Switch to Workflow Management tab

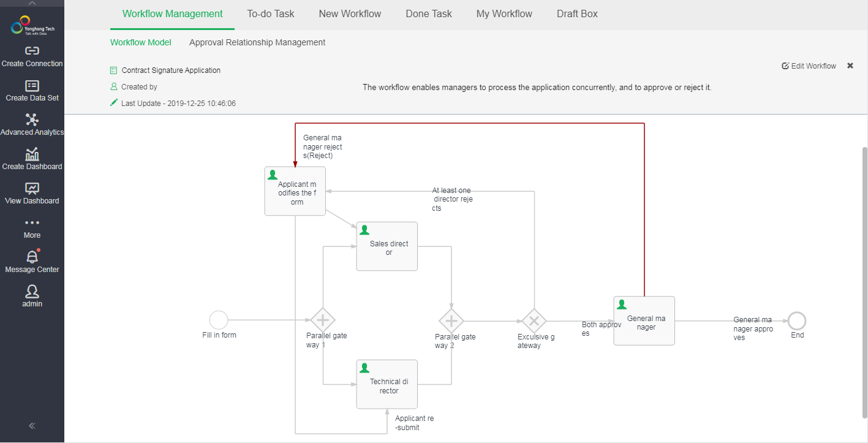[x=172, y=13]
